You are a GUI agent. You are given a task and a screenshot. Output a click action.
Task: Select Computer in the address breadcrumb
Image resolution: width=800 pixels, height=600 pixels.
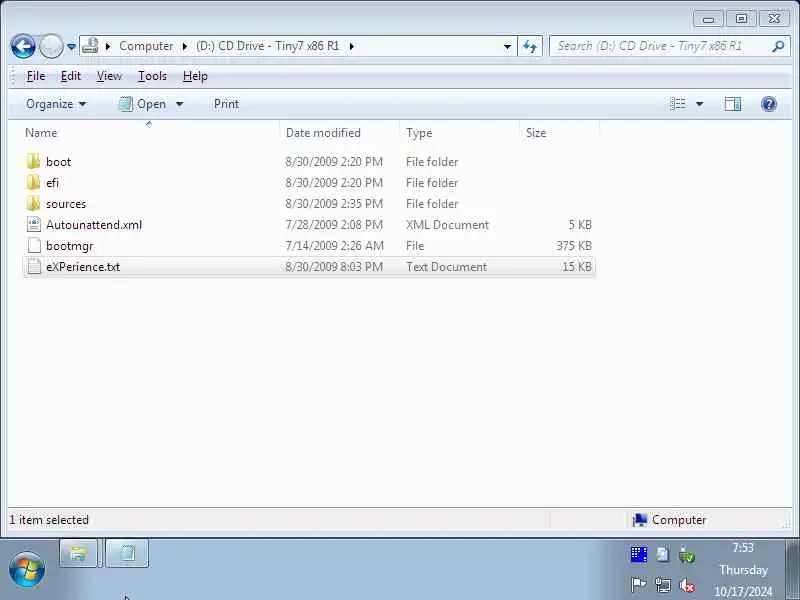point(146,46)
